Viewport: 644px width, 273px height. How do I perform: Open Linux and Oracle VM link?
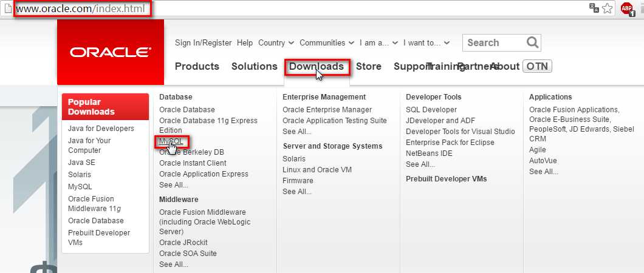point(317,170)
